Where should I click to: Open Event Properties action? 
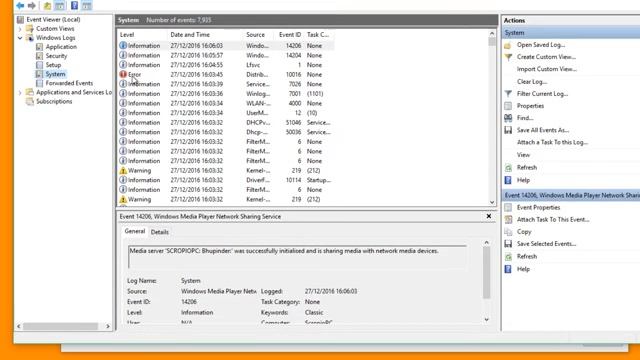tap(538, 208)
